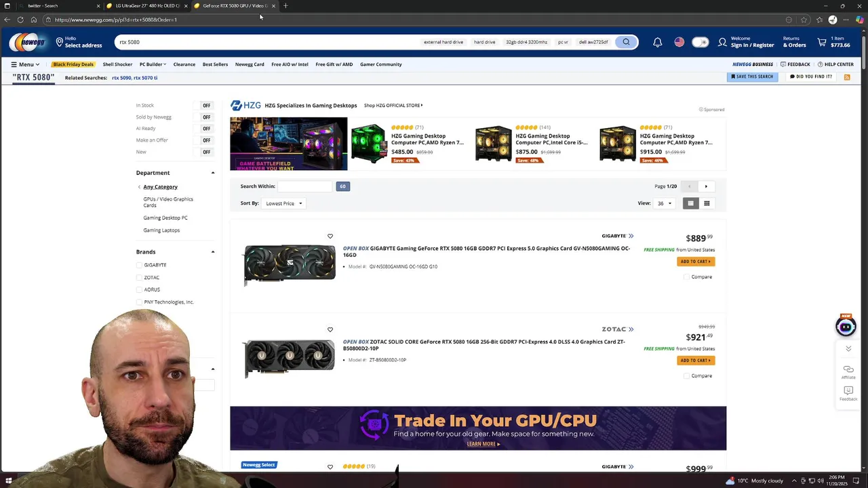Open the browser favorites list
The height and width of the screenshot is (488, 868).
(x=819, y=20)
